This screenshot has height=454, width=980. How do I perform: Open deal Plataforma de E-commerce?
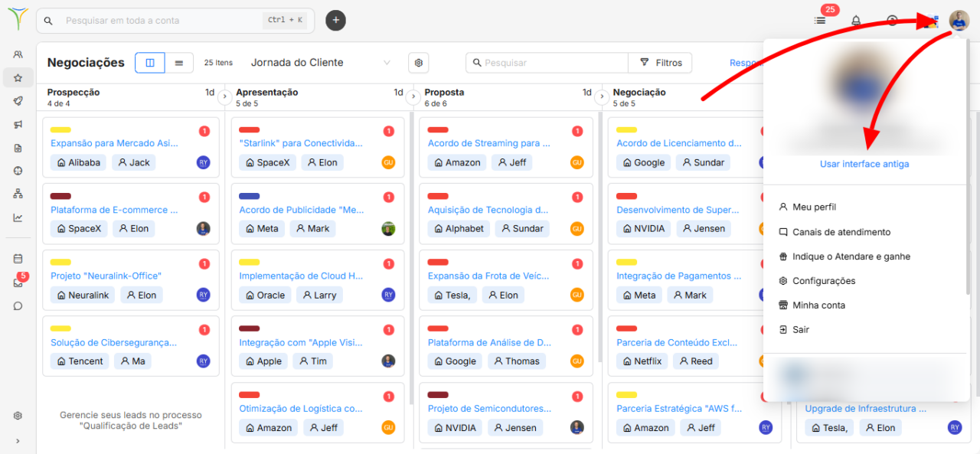pyautogui.click(x=114, y=210)
